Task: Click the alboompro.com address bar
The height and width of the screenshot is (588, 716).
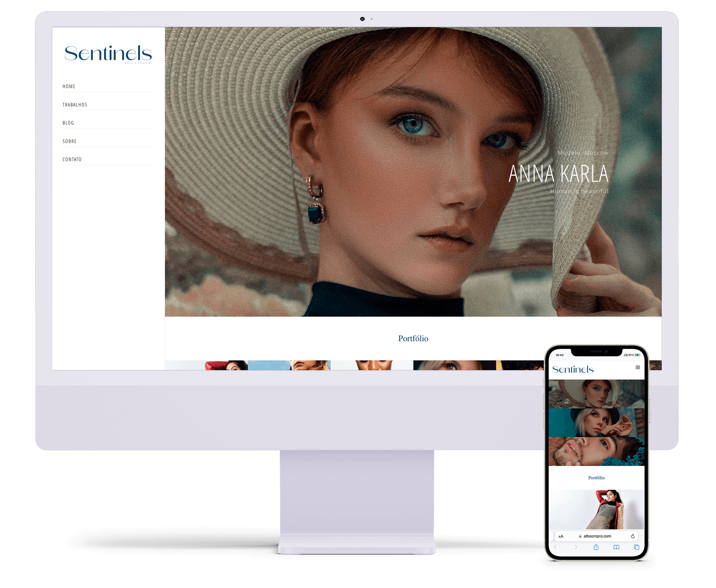Action: pyautogui.click(x=597, y=536)
